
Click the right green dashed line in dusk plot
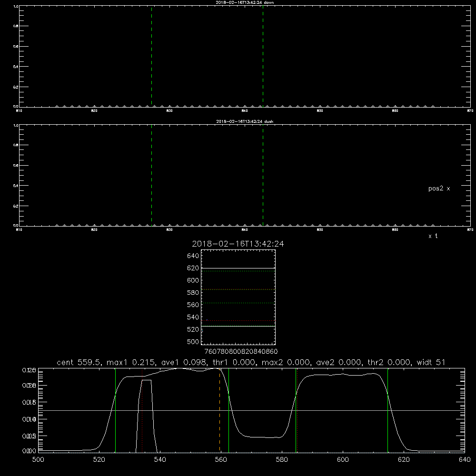click(263, 175)
